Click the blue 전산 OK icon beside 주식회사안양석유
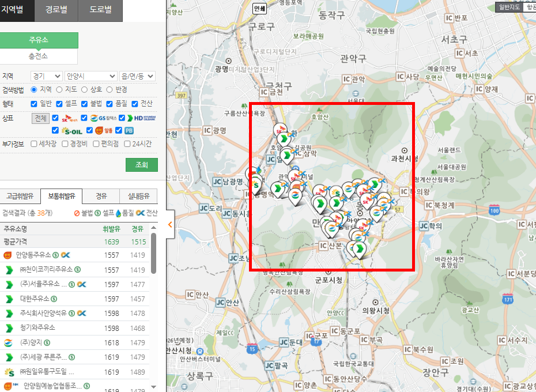 coord(81,314)
